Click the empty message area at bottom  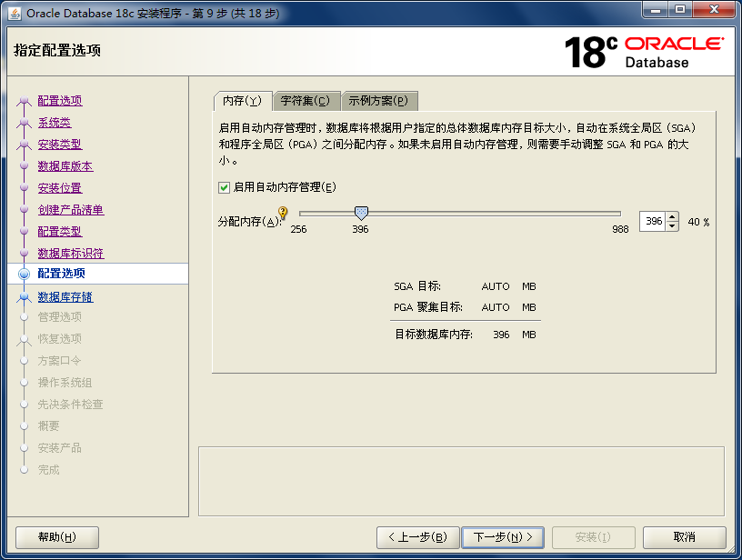[x=461, y=482]
